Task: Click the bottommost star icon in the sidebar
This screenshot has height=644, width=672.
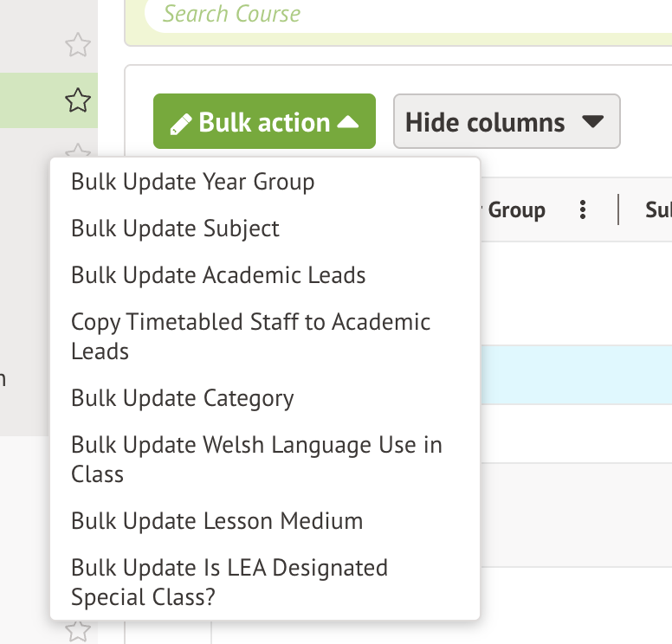Action: [78, 630]
